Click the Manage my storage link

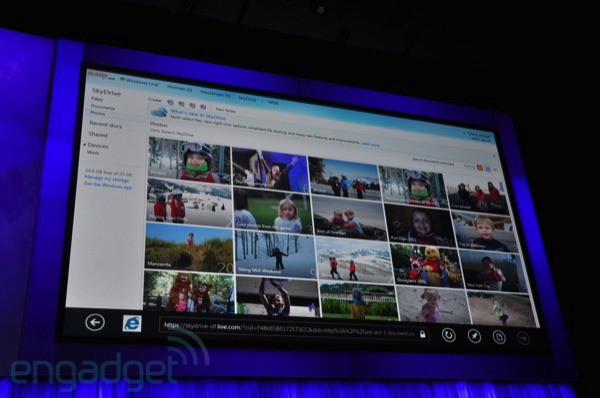[106, 179]
